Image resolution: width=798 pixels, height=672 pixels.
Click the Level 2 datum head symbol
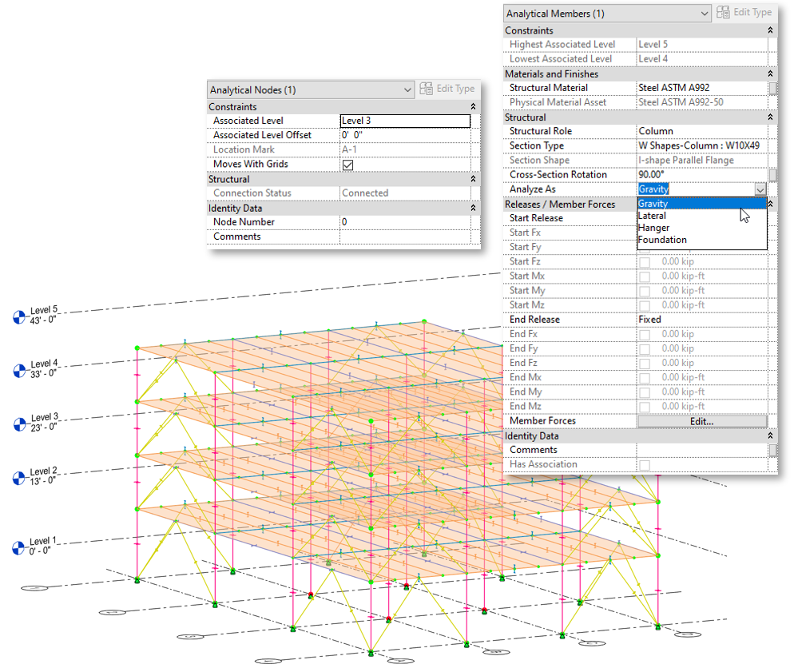[x=19, y=478]
